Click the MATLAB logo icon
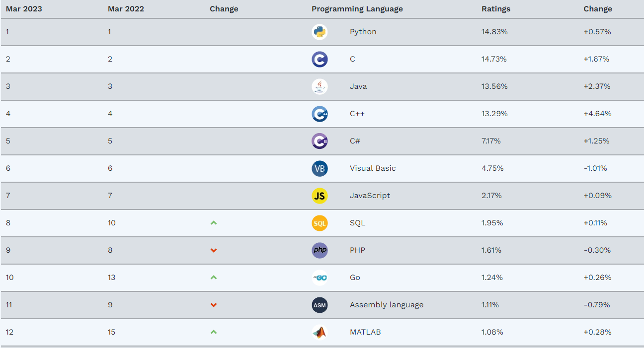 (320, 332)
